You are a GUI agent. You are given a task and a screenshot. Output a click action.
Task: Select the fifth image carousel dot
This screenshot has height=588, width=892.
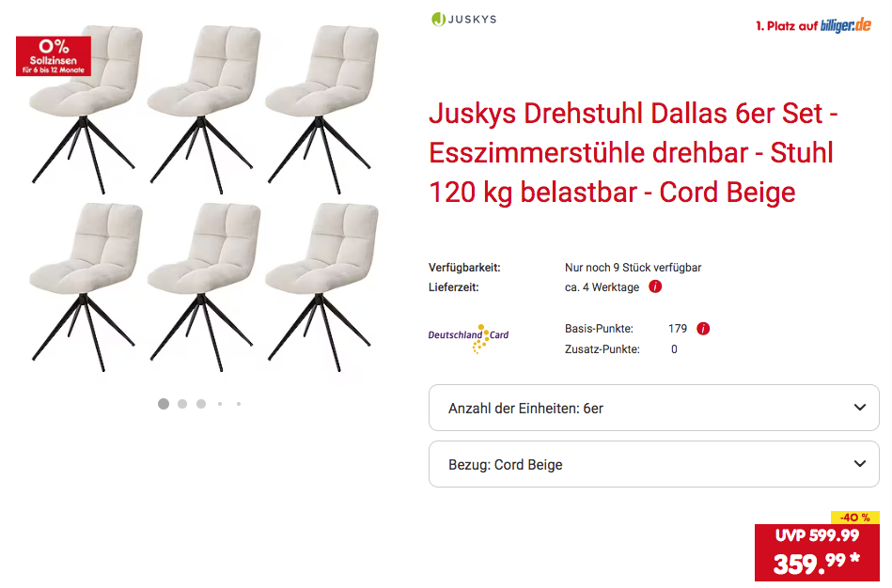pos(239,404)
